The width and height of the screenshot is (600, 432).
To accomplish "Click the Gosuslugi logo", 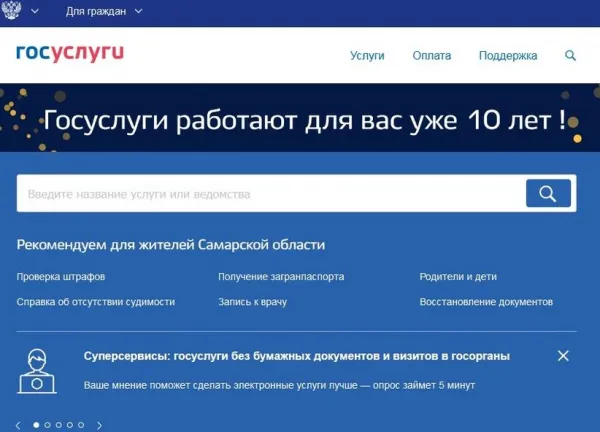I will click(70, 54).
